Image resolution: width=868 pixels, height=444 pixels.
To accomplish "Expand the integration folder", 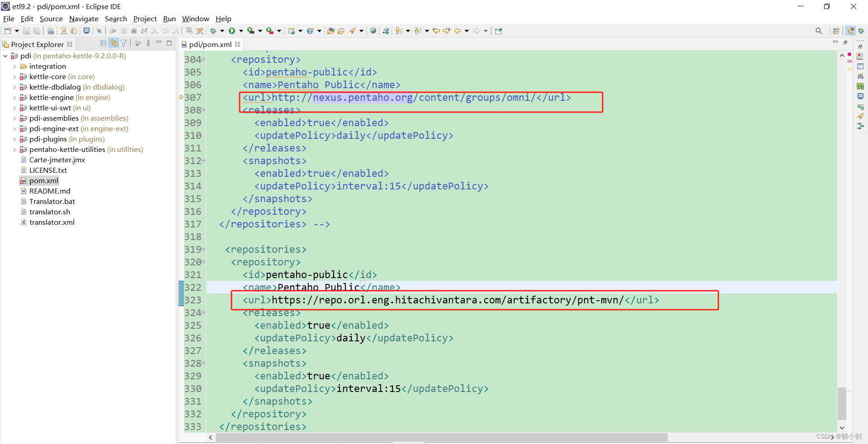I will click(x=14, y=66).
